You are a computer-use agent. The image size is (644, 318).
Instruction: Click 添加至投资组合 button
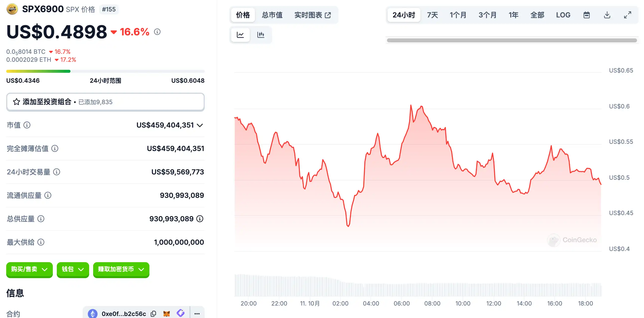(105, 102)
